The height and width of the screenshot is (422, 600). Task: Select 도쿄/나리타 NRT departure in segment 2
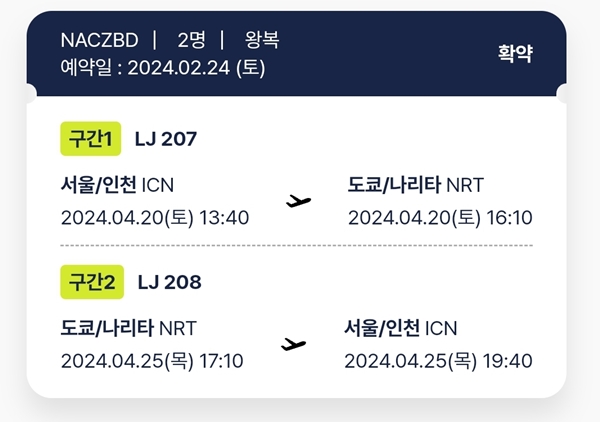pyautogui.click(x=129, y=328)
